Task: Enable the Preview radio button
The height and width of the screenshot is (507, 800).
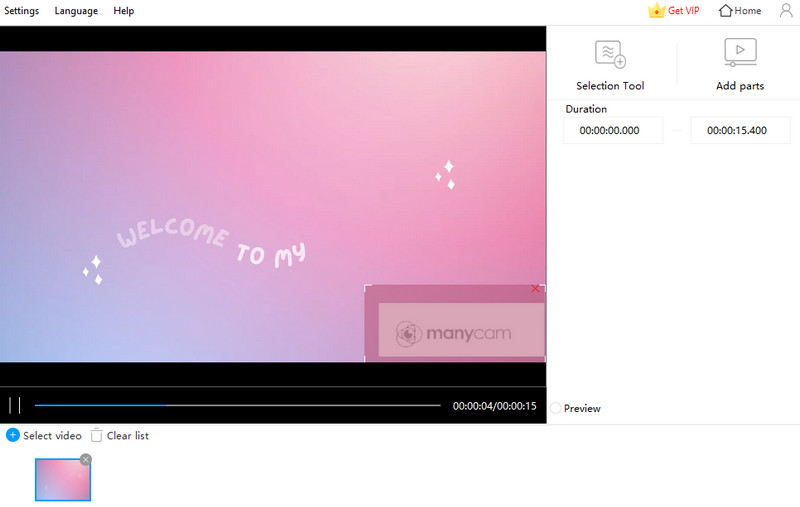Action: [556, 409]
